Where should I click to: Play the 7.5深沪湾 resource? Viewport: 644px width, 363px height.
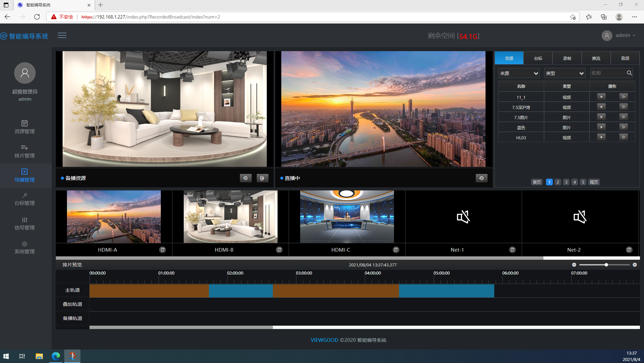[601, 107]
